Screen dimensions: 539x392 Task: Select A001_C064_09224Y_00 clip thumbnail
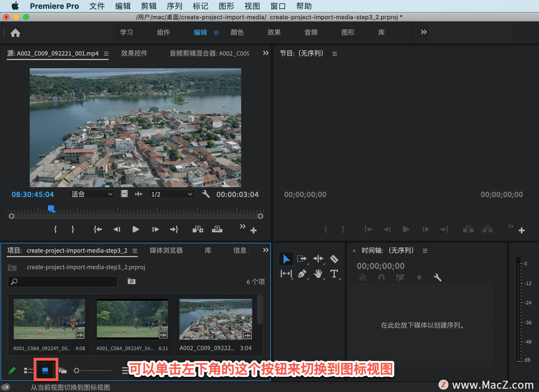(x=49, y=319)
